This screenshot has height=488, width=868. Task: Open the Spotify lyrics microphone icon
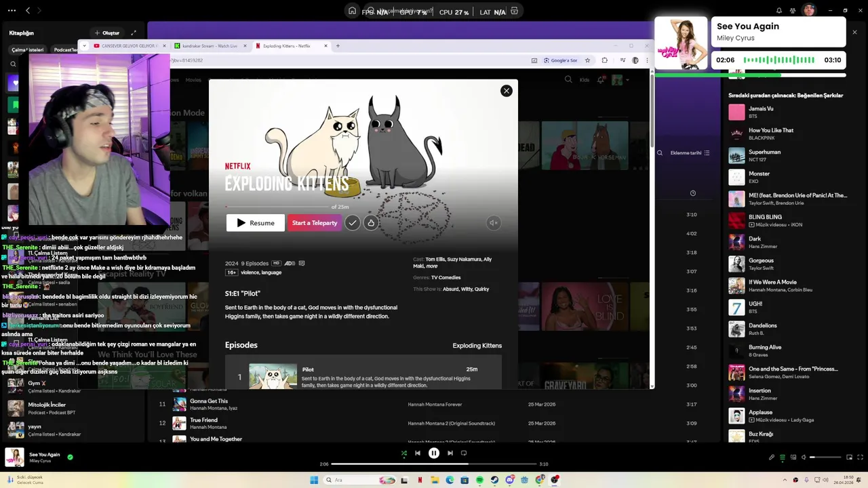click(772, 457)
